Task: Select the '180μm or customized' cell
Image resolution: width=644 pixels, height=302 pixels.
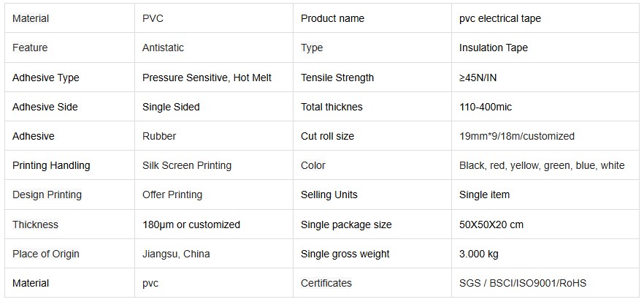Action: tap(191, 224)
